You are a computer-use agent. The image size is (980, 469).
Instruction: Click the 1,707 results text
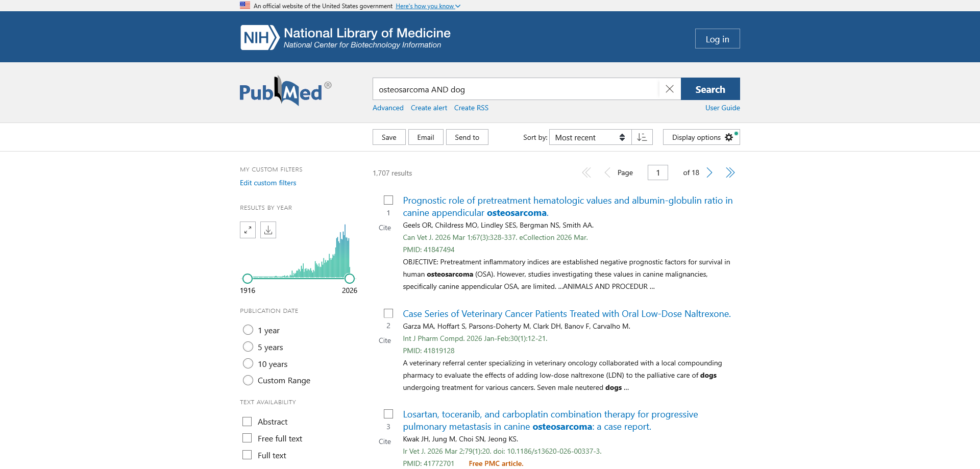392,173
